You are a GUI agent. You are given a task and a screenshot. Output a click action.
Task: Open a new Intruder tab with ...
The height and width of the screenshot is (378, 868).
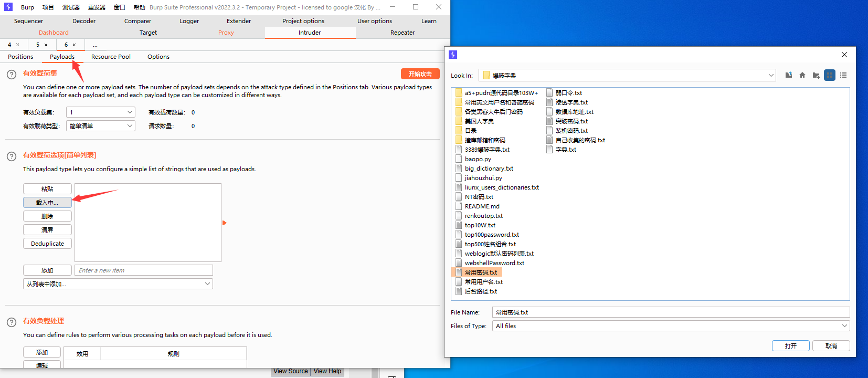point(95,45)
